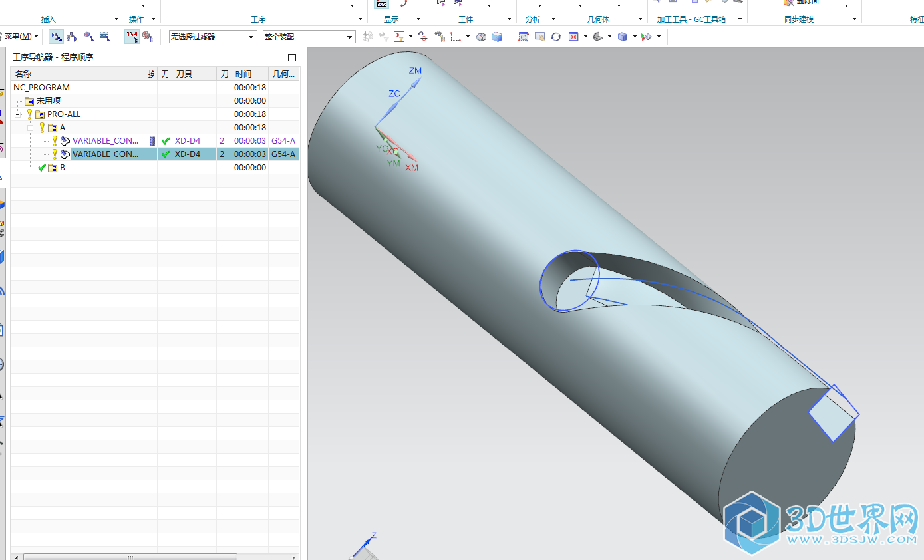Click the red snap-point selection icon
Screen dimensions: 924x560
coord(399,37)
